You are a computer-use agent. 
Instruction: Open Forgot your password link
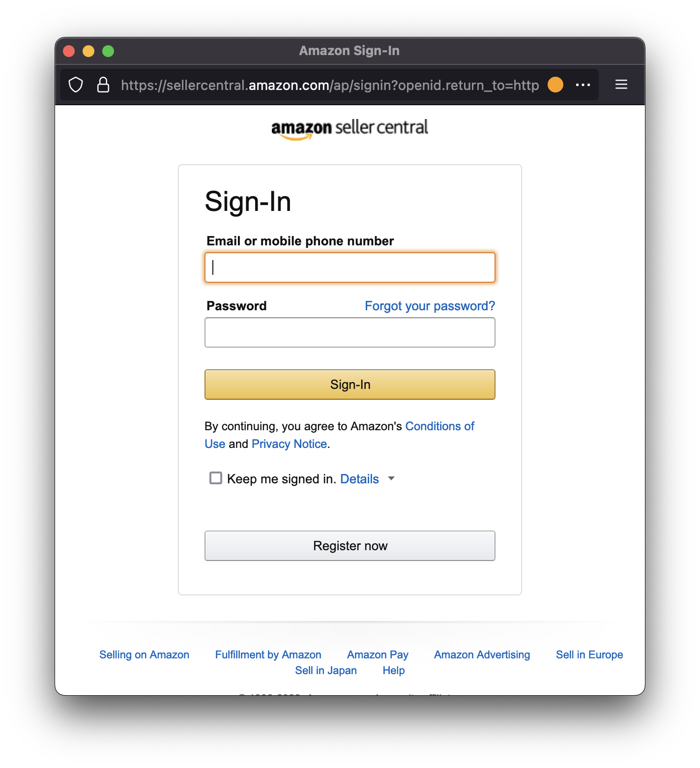(430, 306)
